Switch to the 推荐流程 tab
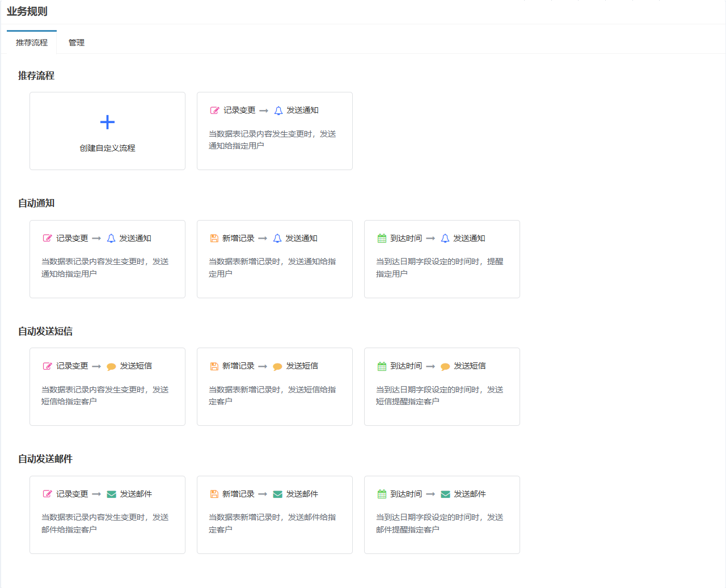 pos(32,43)
